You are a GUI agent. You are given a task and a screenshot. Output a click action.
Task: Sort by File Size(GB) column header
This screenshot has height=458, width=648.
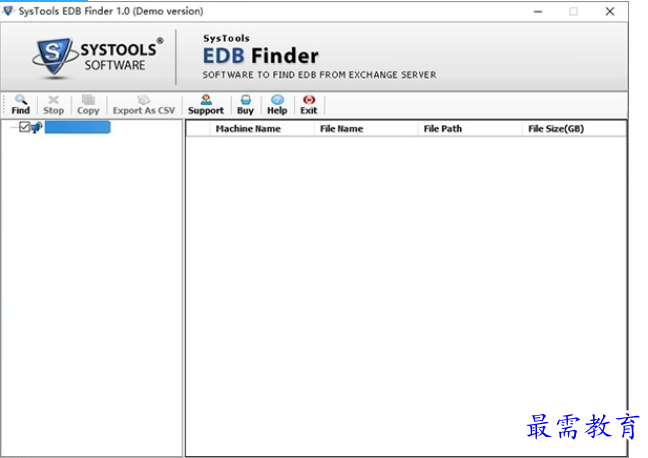tap(574, 129)
